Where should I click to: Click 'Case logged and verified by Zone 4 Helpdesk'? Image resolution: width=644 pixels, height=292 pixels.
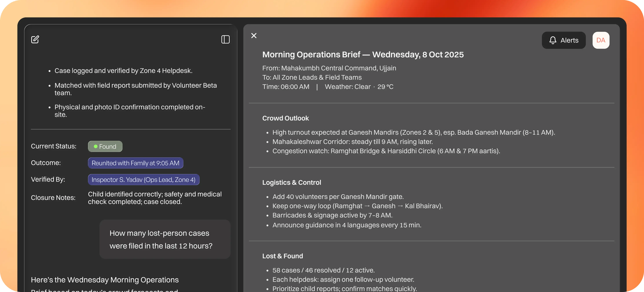(x=124, y=71)
